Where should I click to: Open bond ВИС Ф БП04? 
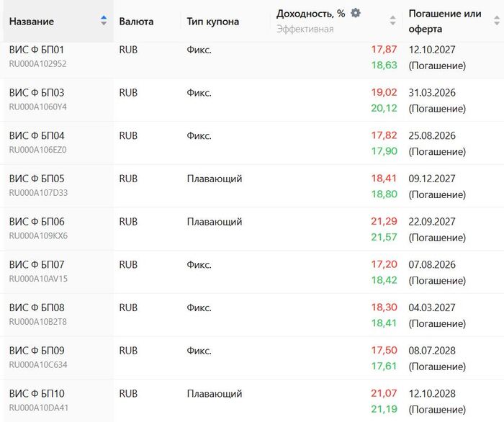click(37, 136)
